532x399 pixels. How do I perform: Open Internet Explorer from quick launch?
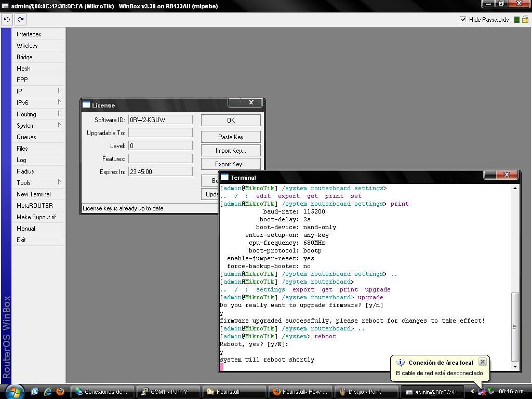pos(48,392)
